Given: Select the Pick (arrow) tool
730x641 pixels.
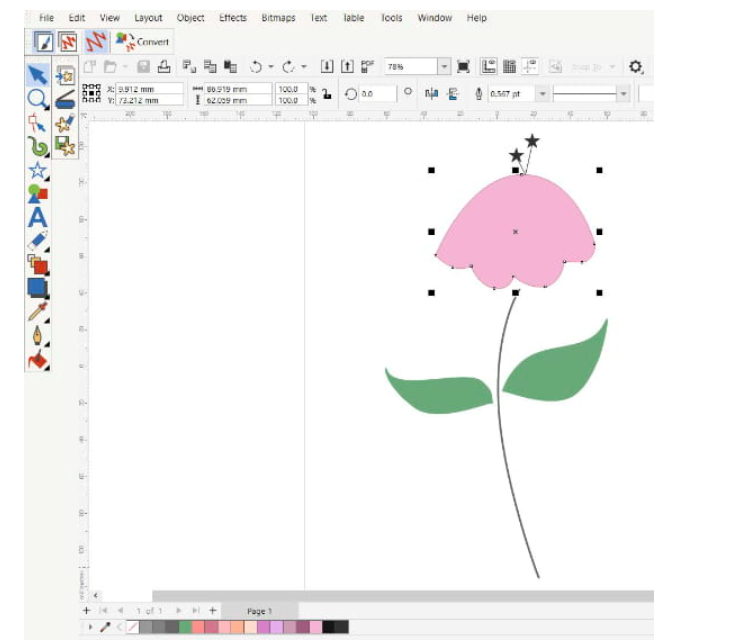Looking at the screenshot, I should (37, 75).
